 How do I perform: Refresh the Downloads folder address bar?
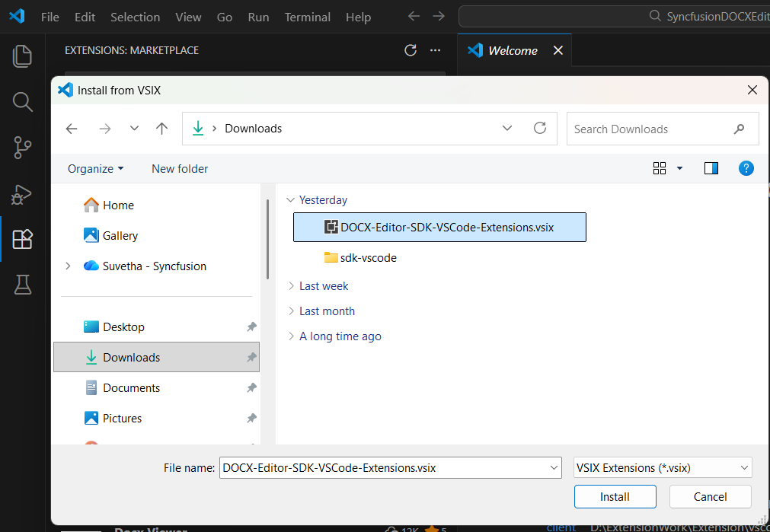point(540,128)
